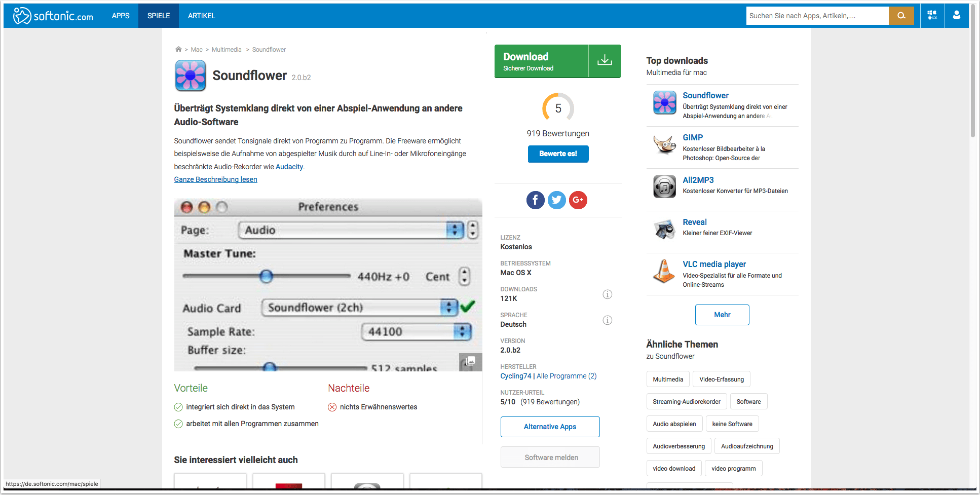
Task: Open the SPIELE tab in navigation
Action: tap(158, 16)
